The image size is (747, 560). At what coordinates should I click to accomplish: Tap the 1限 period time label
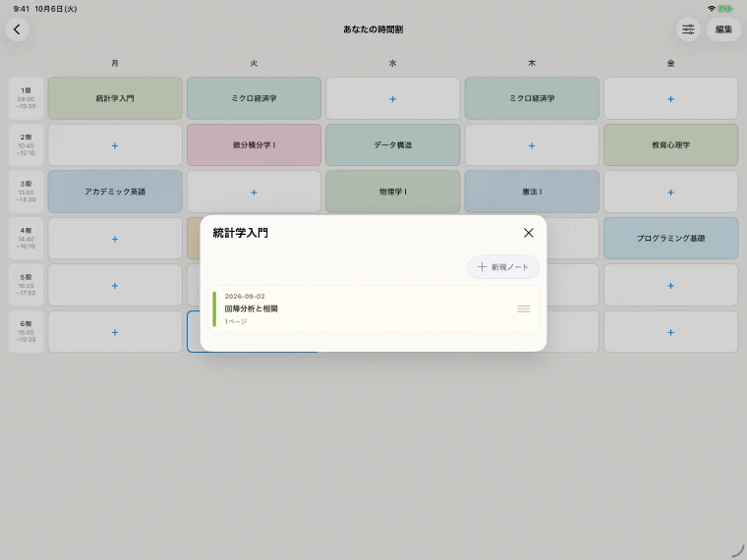point(27,98)
